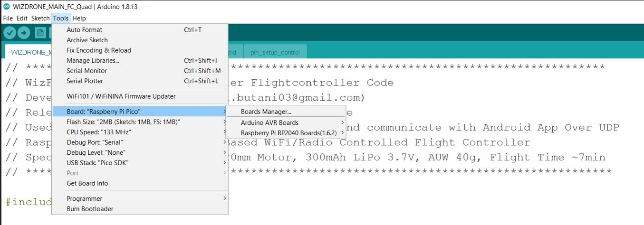Open the Edit menu

click(x=22, y=18)
